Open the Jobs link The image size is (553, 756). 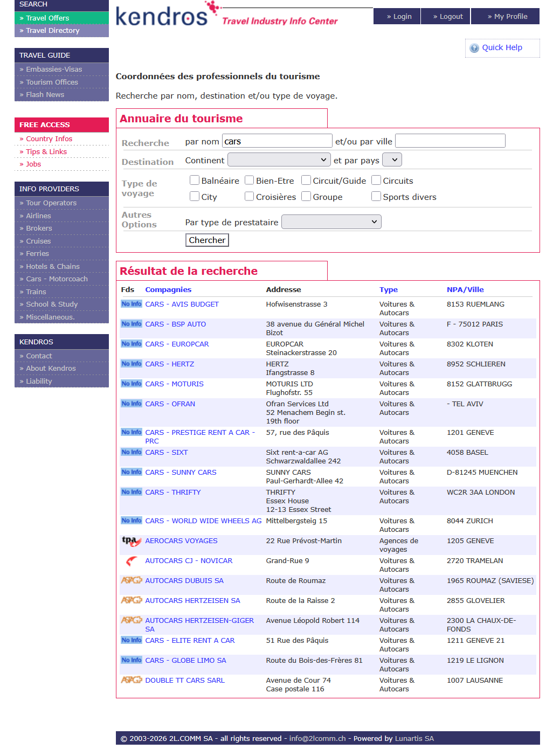point(33,164)
